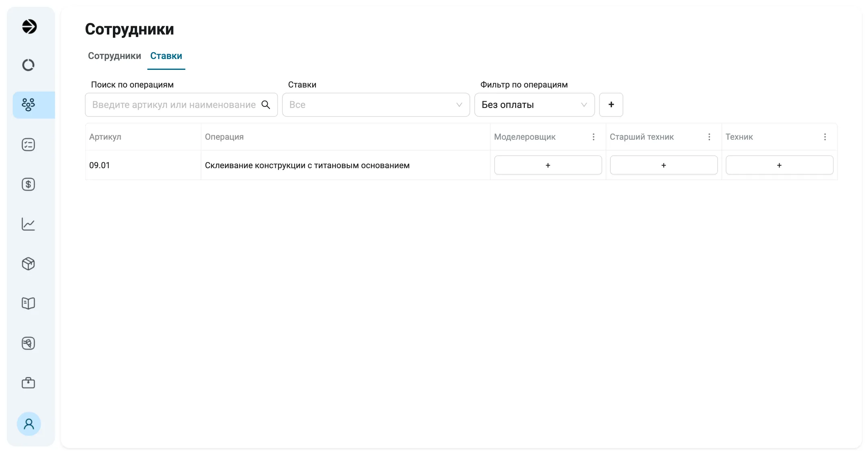Click Склеивание конструкции с титановым основанием text
The image size is (868, 454).
tap(307, 165)
